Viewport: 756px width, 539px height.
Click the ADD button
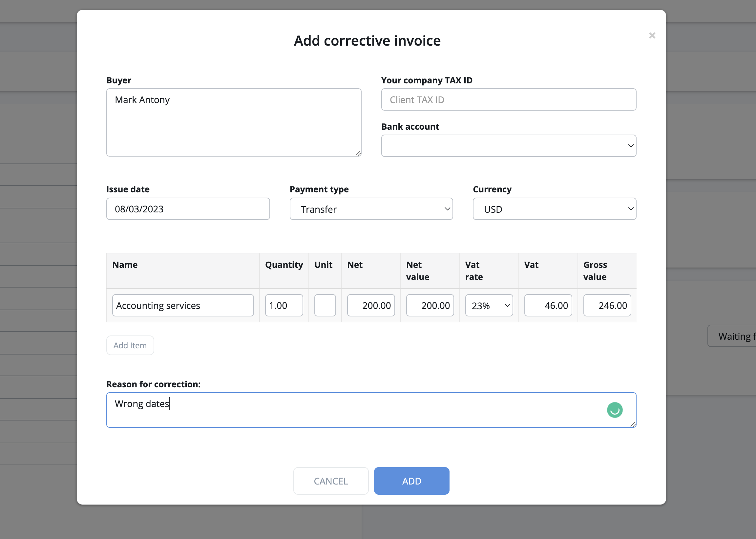coord(411,481)
